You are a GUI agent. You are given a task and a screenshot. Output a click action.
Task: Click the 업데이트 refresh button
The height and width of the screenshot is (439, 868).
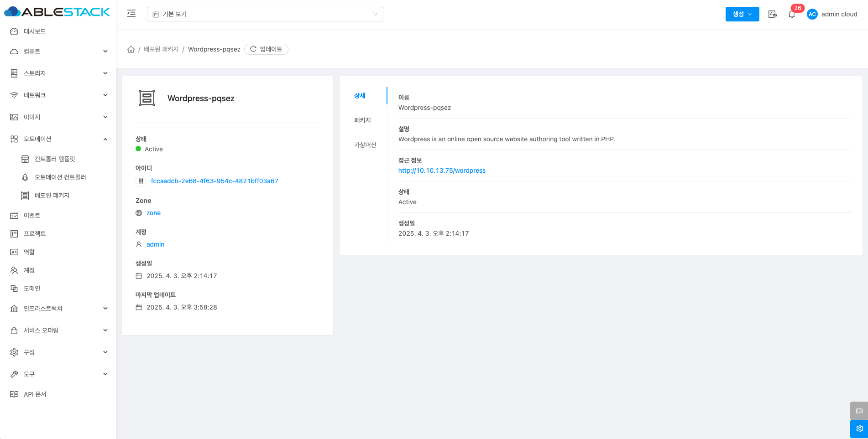(x=266, y=49)
